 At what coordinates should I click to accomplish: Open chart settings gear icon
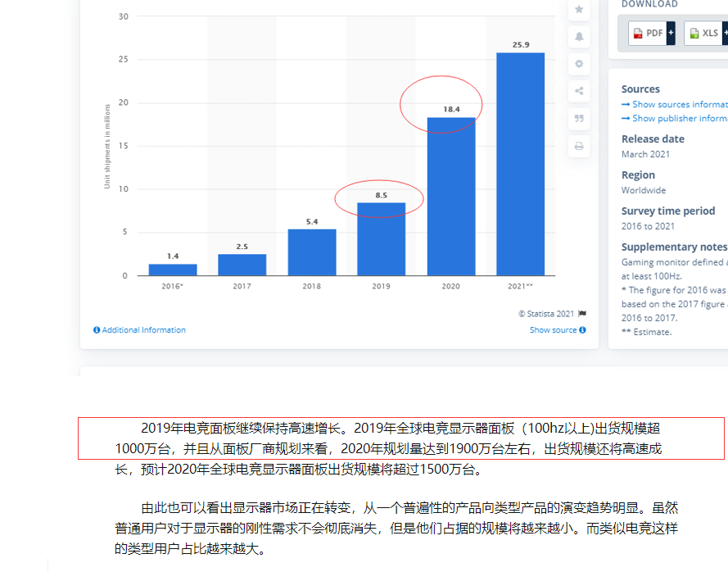[x=579, y=64]
